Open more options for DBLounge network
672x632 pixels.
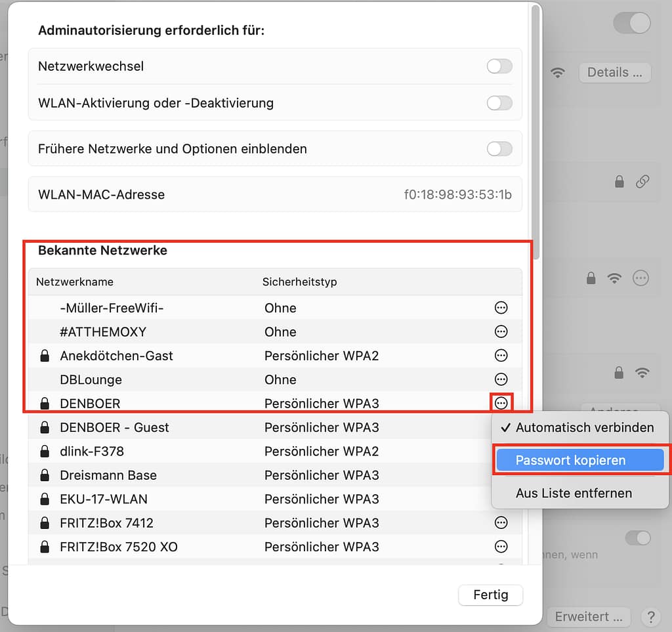tap(501, 379)
